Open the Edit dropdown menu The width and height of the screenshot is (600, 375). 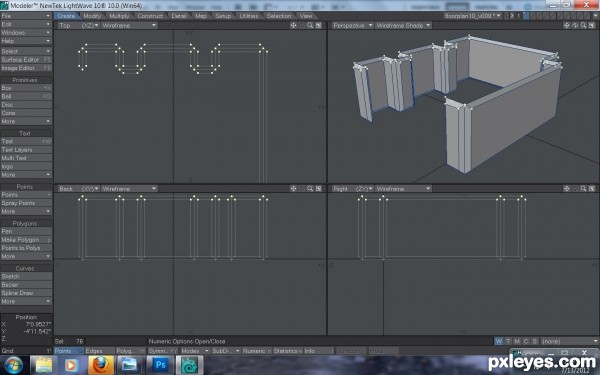pos(26,24)
